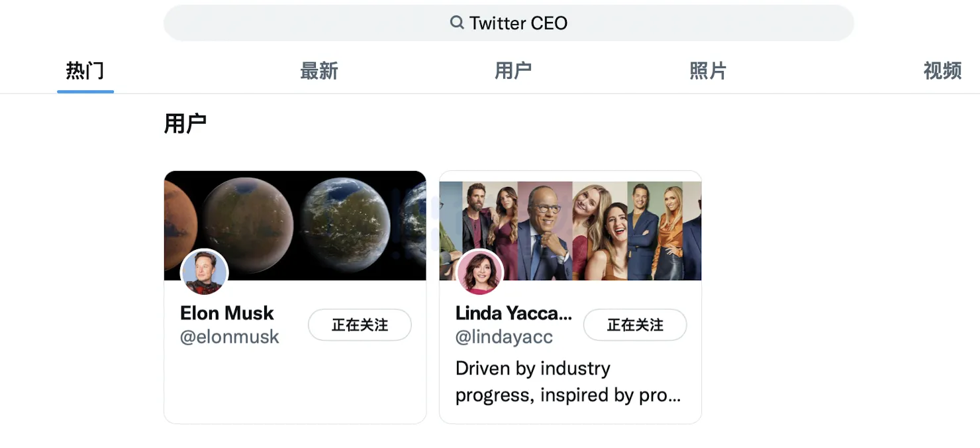Switch to the 热门 tab
980x448 pixels.
click(x=85, y=71)
